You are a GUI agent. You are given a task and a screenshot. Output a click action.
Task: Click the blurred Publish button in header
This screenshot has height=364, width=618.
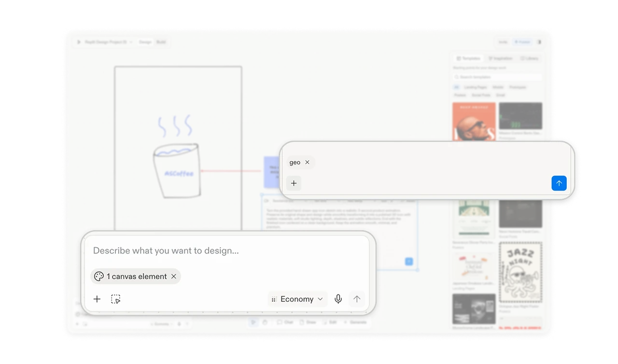coord(522,42)
